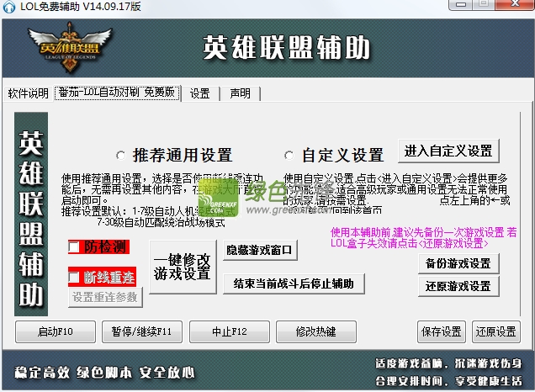Click the magenta 使用本辅助前 backup notice text
The width and height of the screenshot is (535, 392).
point(423,238)
